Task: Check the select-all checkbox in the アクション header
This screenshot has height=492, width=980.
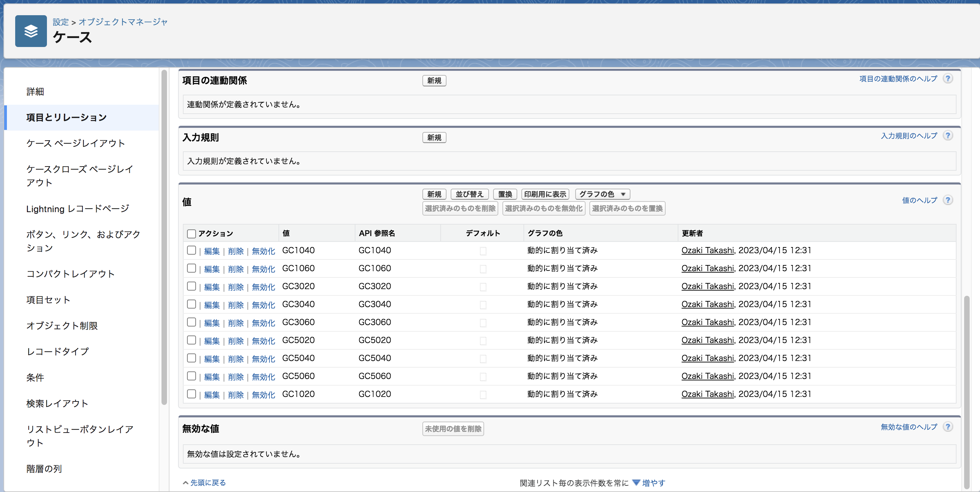Action: (x=192, y=234)
